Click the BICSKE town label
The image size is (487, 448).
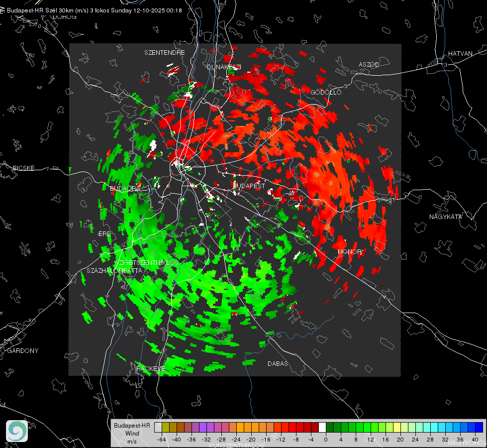[23, 168]
